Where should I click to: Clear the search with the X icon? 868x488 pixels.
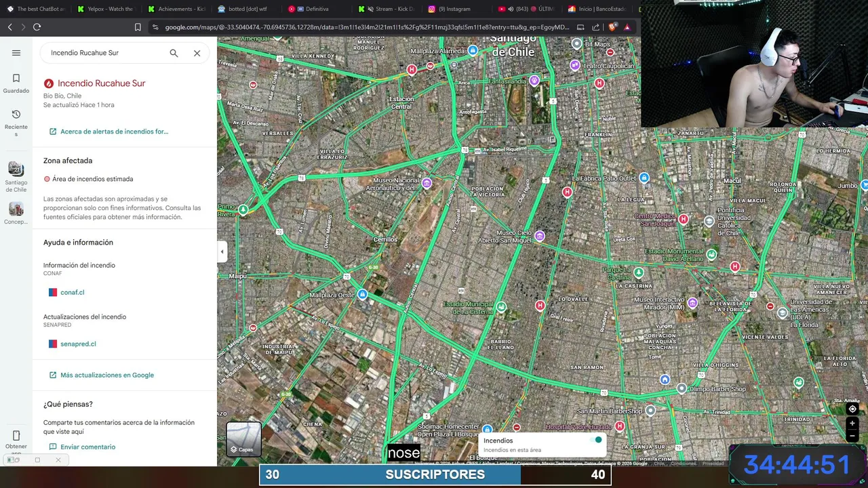197,53
